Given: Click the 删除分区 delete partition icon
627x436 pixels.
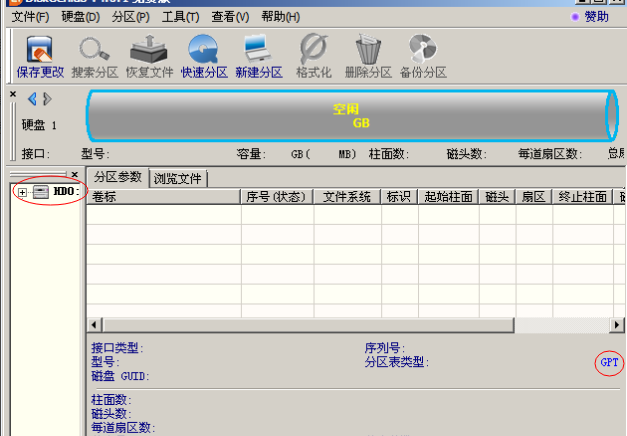Looking at the screenshot, I should click(368, 56).
